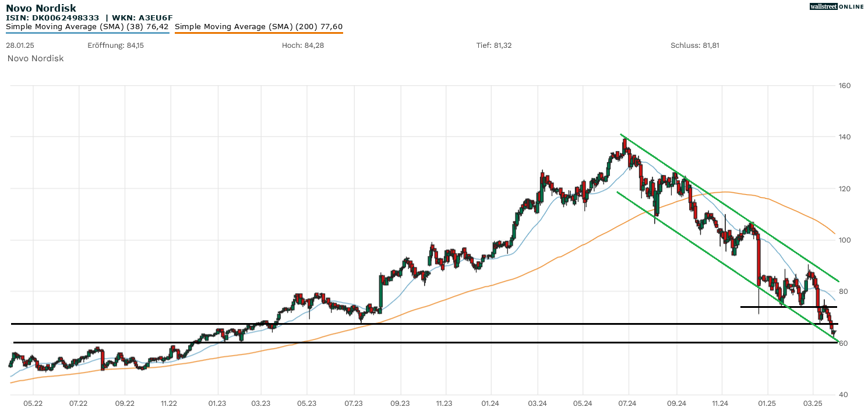The image size is (868, 407).
Task: Click the wallstreet ONLINE logo
Action: point(837,6)
